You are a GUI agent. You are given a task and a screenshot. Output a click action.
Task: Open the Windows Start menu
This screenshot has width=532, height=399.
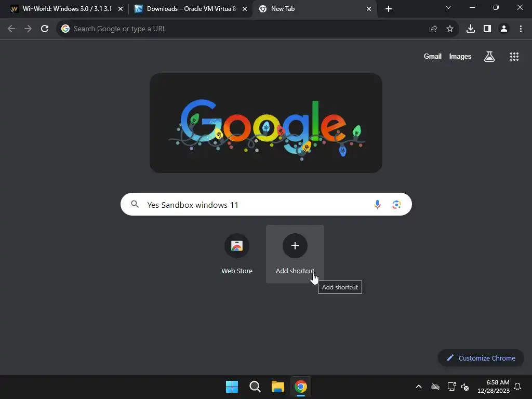232,387
